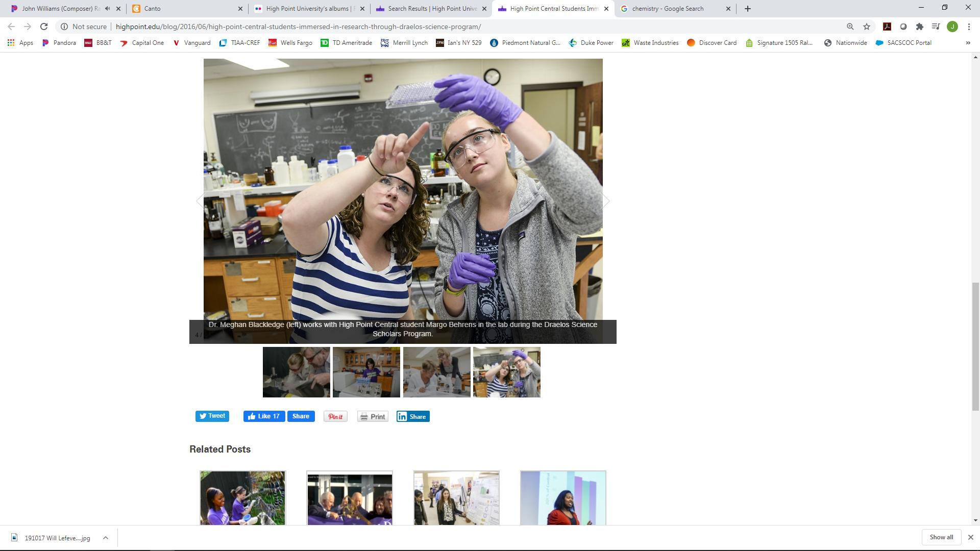Viewport: 980px width, 551px height.
Task: Show next slideshow image arrow
Action: click(605, 201)
